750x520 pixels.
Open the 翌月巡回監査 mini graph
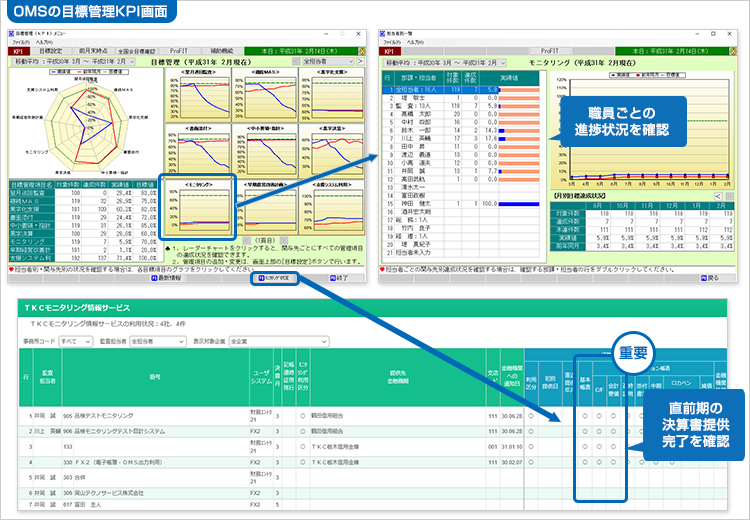pos(198,95)
